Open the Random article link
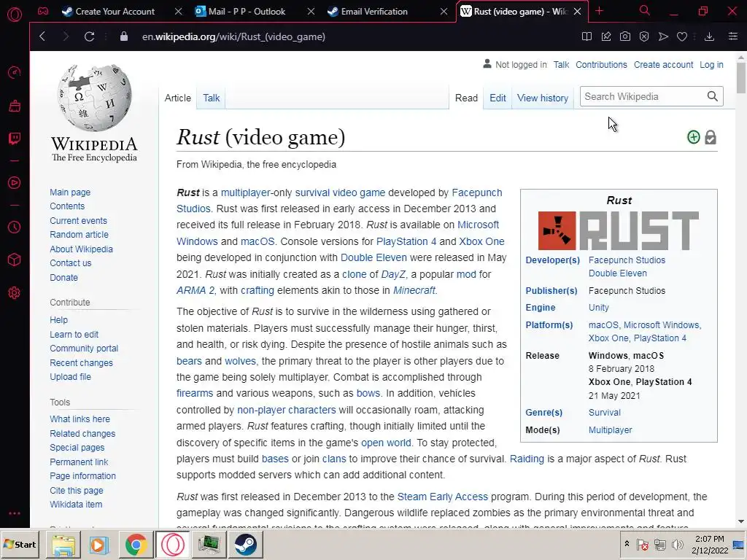Viewport: 747px width, 560px height. point(79,234)
